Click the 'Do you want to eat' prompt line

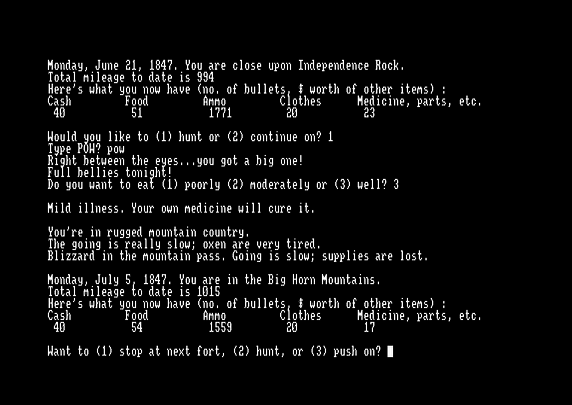click(223, 185)
